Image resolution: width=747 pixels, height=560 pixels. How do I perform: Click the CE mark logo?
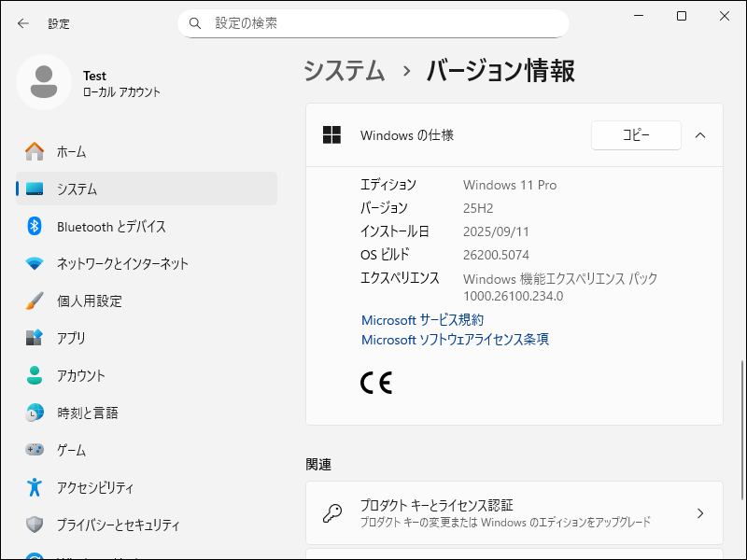coord(376,383)
